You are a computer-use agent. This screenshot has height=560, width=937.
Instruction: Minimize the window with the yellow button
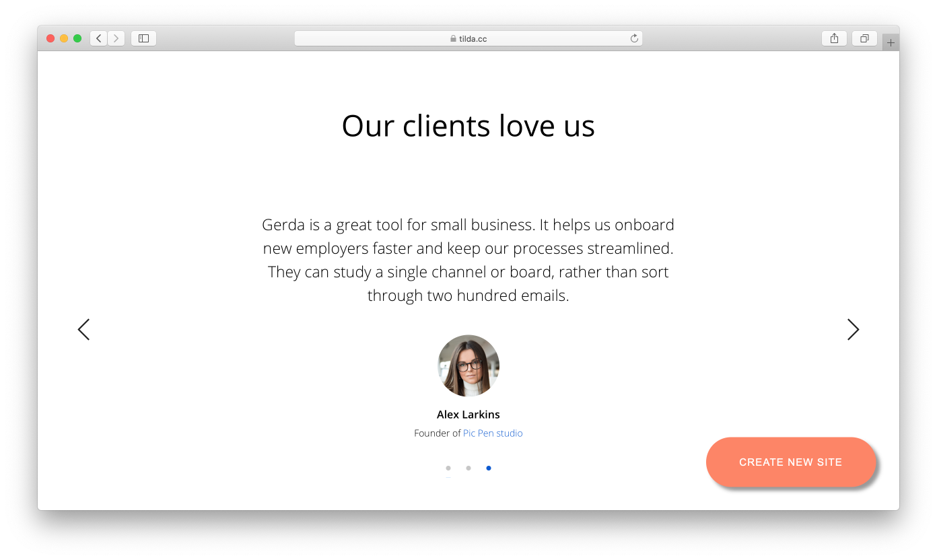64,38
